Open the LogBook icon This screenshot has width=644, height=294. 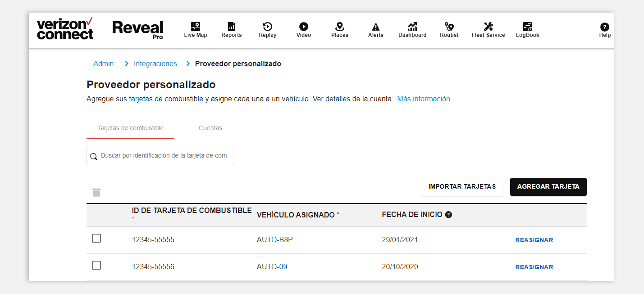point(527,27)
